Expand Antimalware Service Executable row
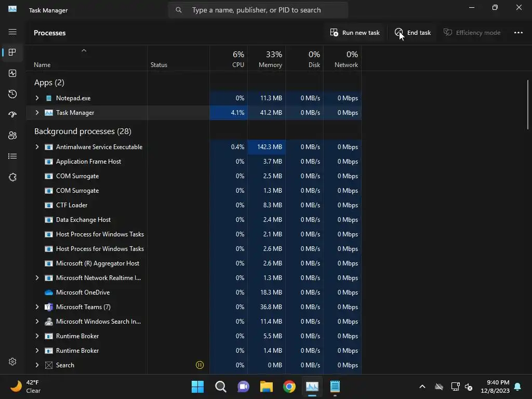Screen dimensions: 532x399 pos(37,147)
